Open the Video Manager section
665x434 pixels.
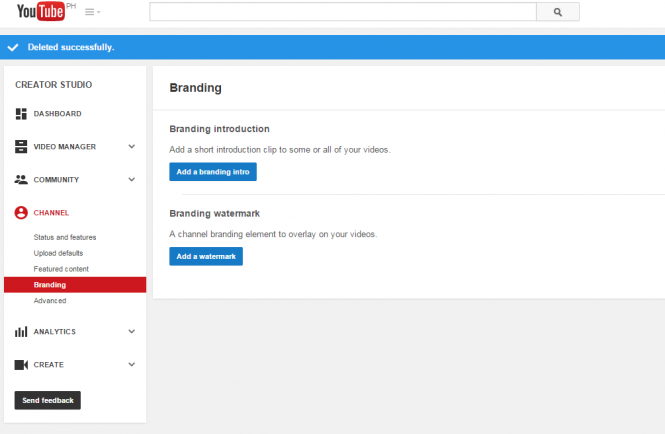[x=64, y=147]
